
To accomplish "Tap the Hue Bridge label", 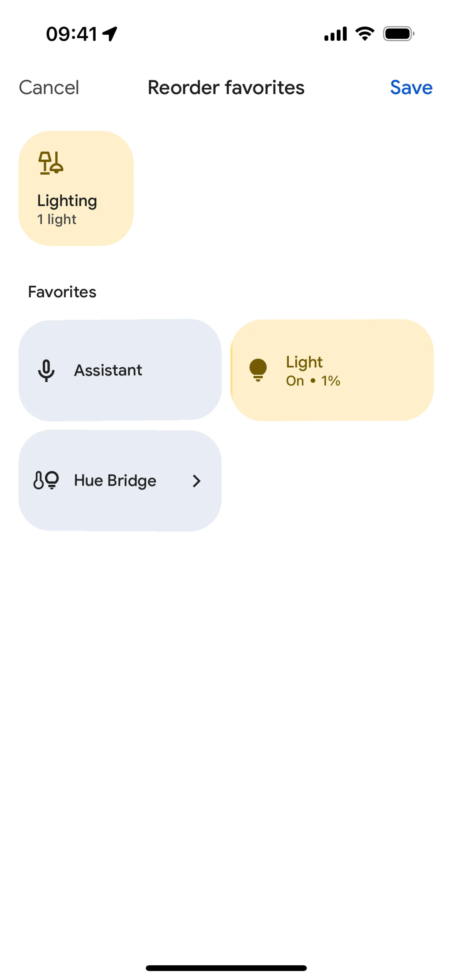I will click(115, 481).
